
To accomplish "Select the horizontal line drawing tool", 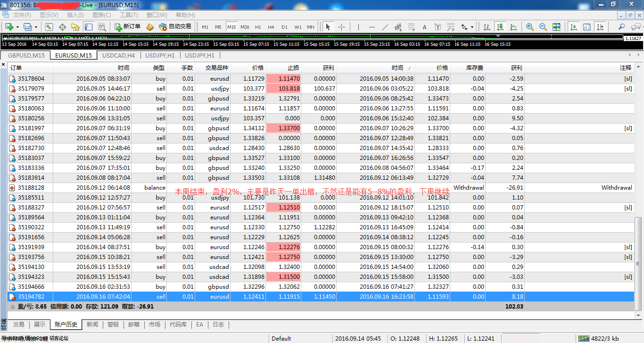I will tap(372, 27).
